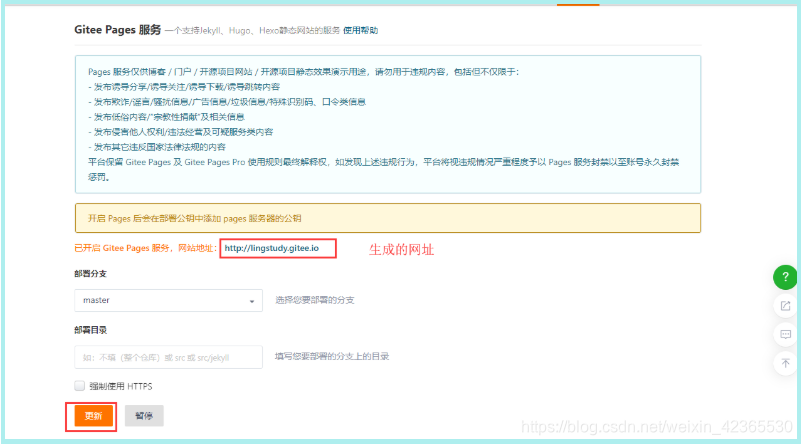Click the 选择您要部署的分支 hint text
This screenshot has width=802, height=445.
315,300
